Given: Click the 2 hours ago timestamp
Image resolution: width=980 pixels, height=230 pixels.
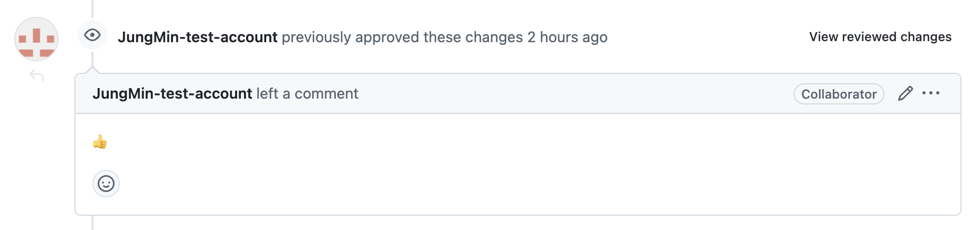Looking at the screenshot, I should point(568,37).
